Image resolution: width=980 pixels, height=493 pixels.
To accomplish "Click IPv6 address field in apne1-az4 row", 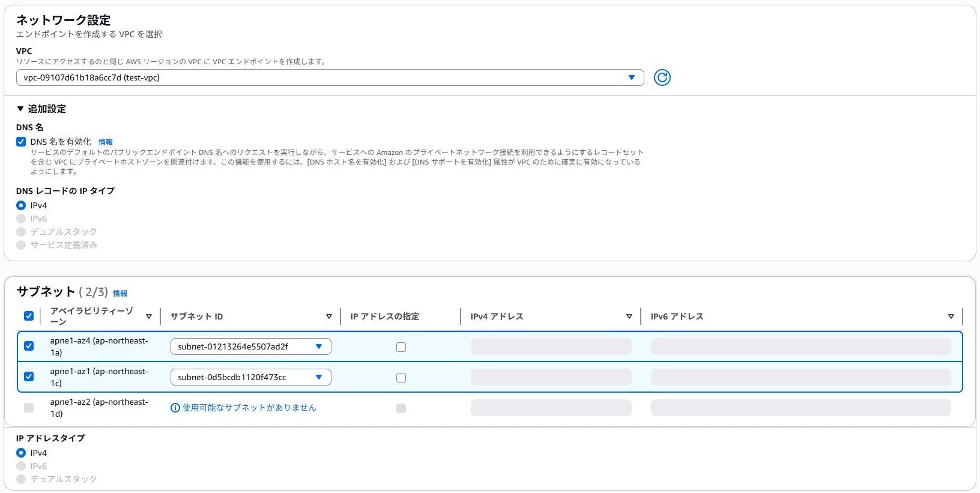I will 801,346.
